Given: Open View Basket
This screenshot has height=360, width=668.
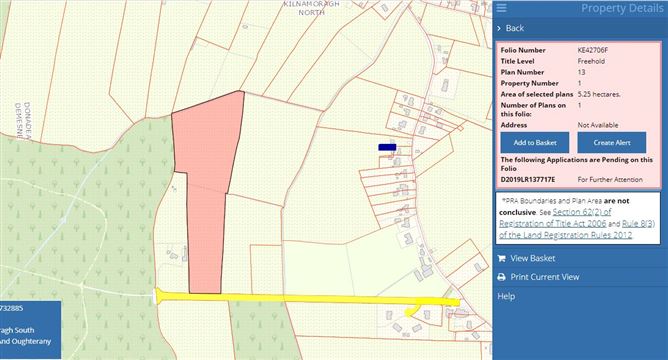Looking at the screenshot, I should click(x=533, y=258).
